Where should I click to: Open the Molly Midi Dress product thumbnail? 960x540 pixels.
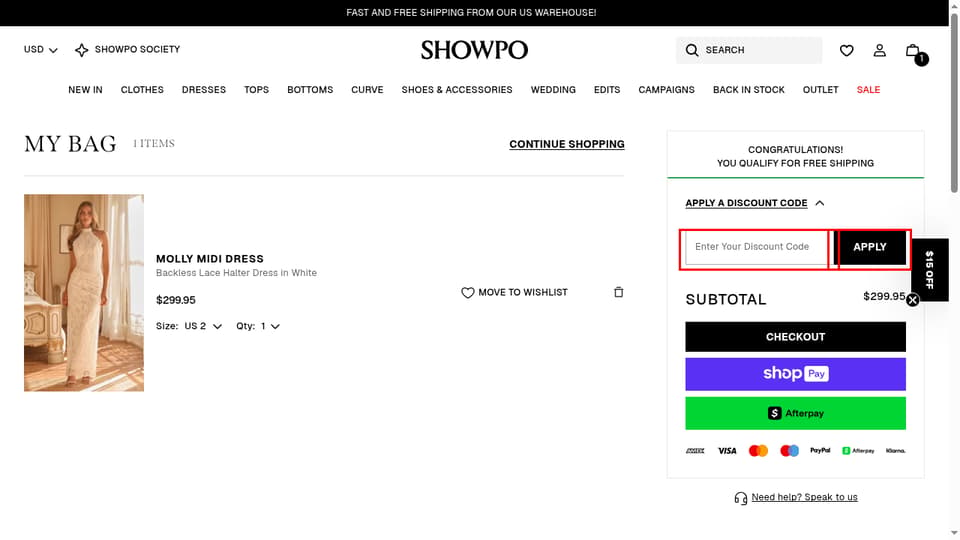(84, 293)
